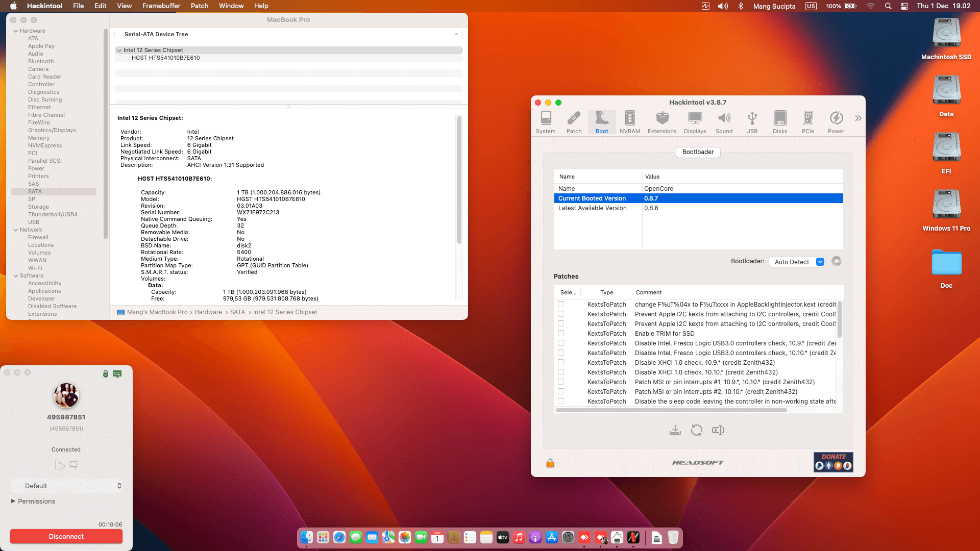This screenshot has height=551, width=980.
Task: Collapse the Software section in sidebar
Action: 16,275
